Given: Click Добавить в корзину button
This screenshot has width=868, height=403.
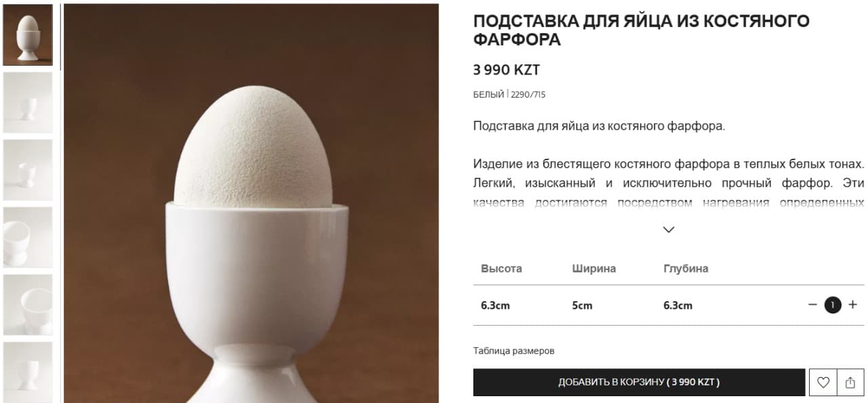Looking at the screenshot, I should (x=639, y=383).
